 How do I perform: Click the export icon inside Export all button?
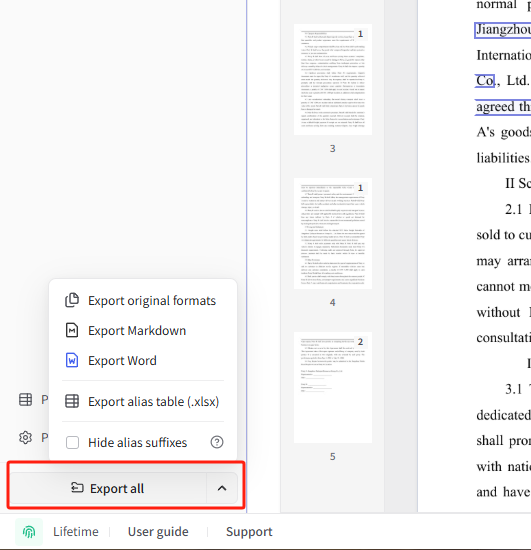(77, 488)
